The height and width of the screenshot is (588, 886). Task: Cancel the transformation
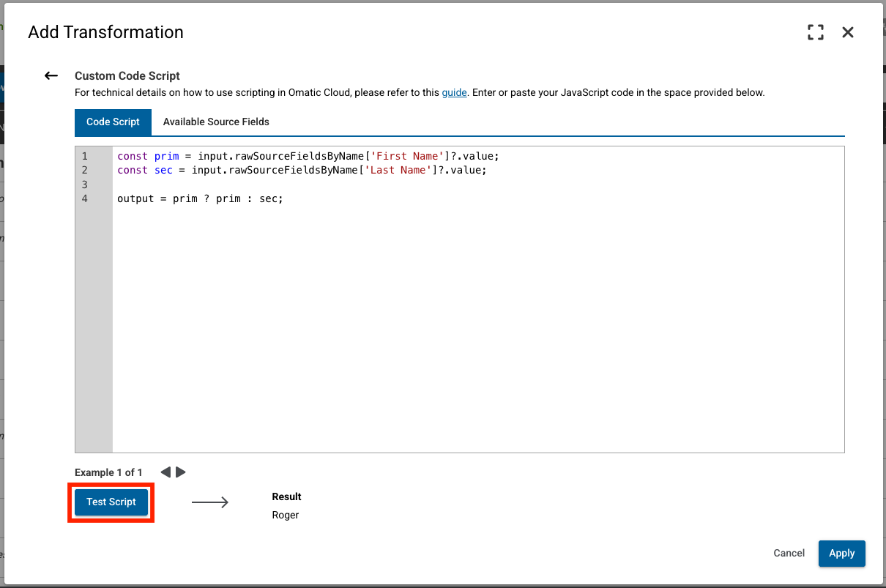(x=789, y=553)
